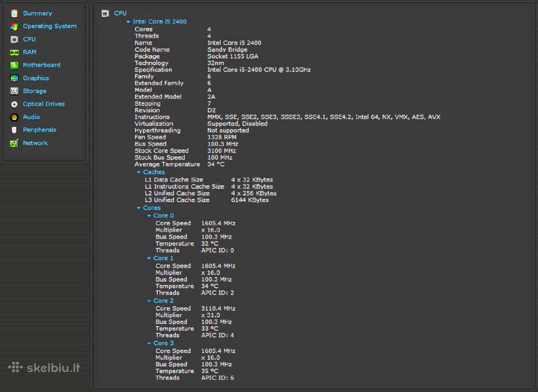Click the L1 Data Cache Size value

252,180
